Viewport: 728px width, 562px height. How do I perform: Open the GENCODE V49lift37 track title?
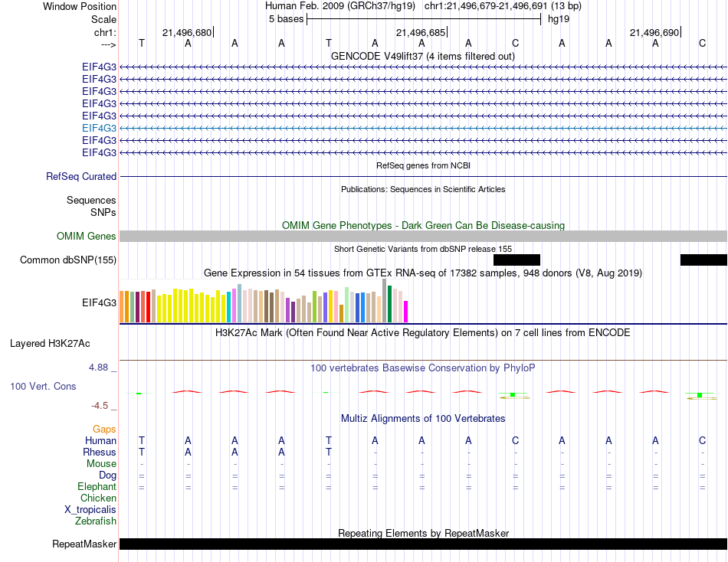422,56
